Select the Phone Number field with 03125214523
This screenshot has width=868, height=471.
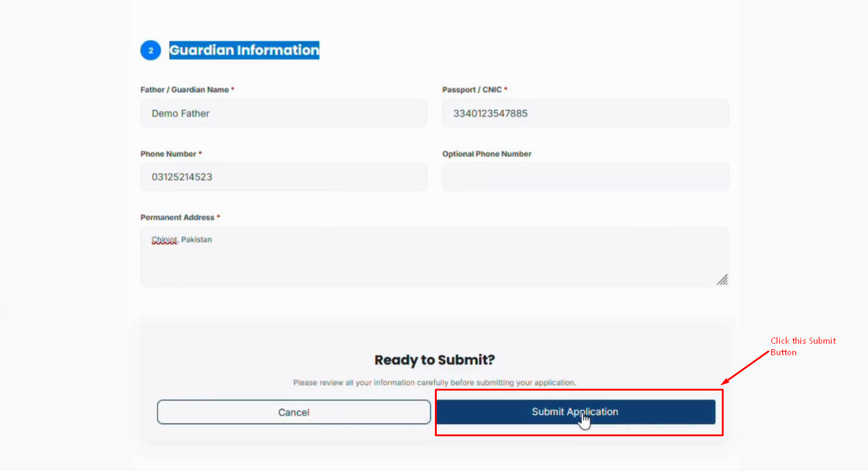[284, 177]
